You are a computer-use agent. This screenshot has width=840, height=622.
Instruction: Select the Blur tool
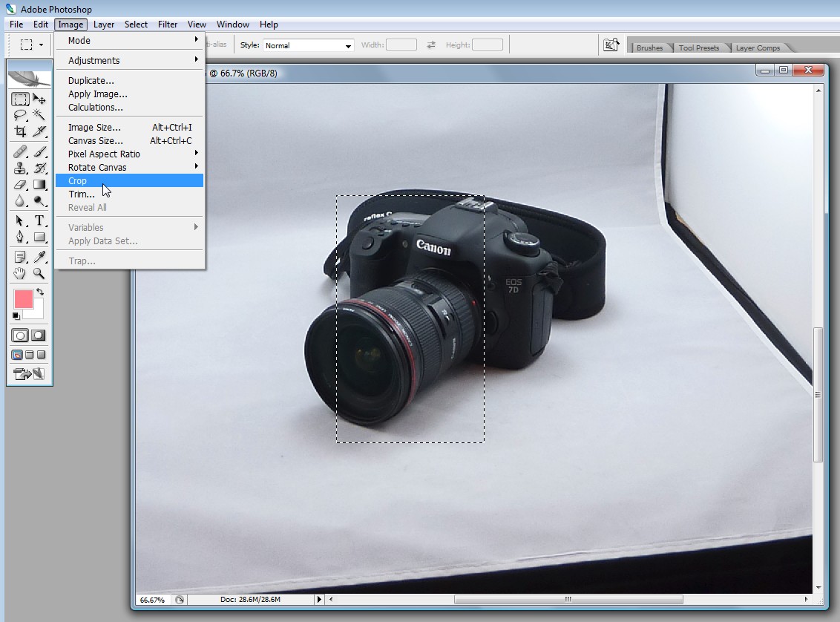coord(20,201)
